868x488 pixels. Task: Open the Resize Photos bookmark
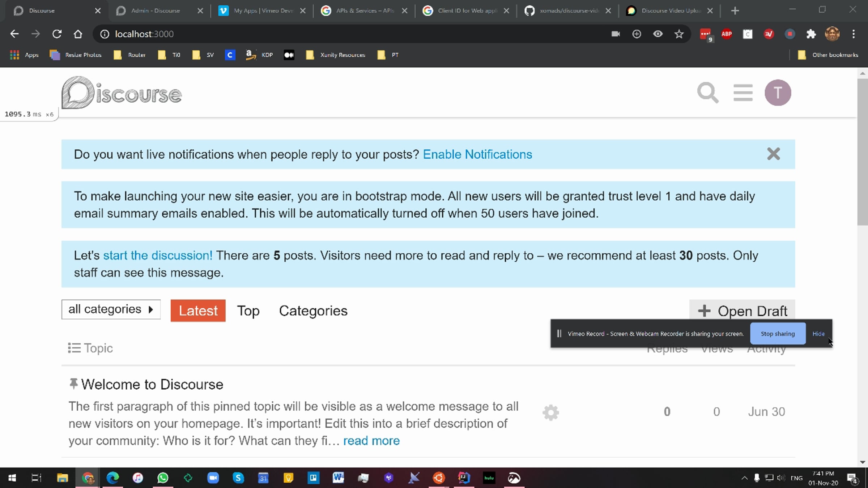76,55
